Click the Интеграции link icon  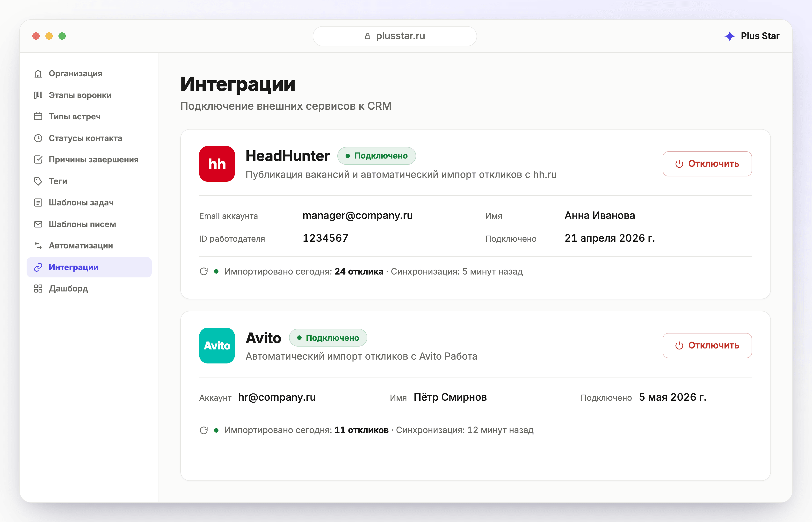click(38, 268)
